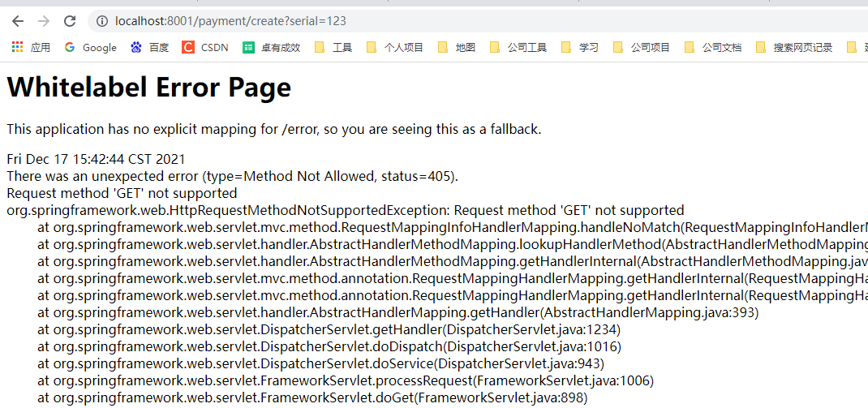Screen dimensions: 868x408
Task: Open the 卓有成效 bookmark
Action: coord(271,48)
